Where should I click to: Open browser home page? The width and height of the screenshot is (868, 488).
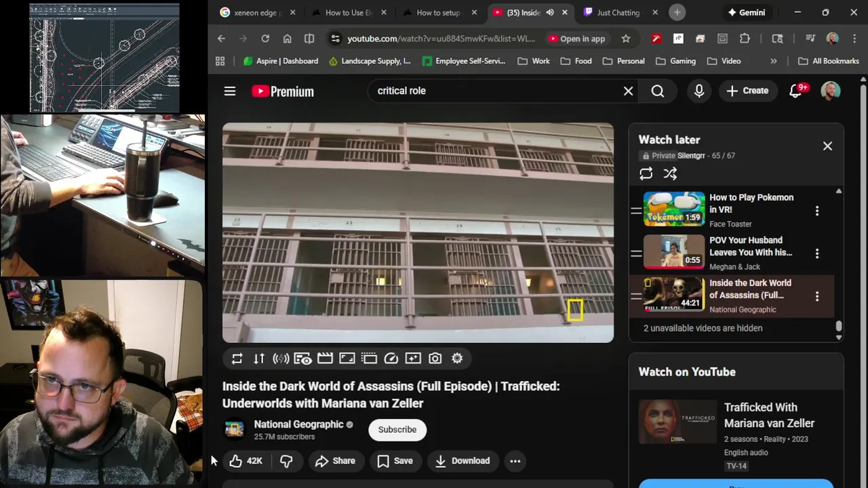pos(288,39)
